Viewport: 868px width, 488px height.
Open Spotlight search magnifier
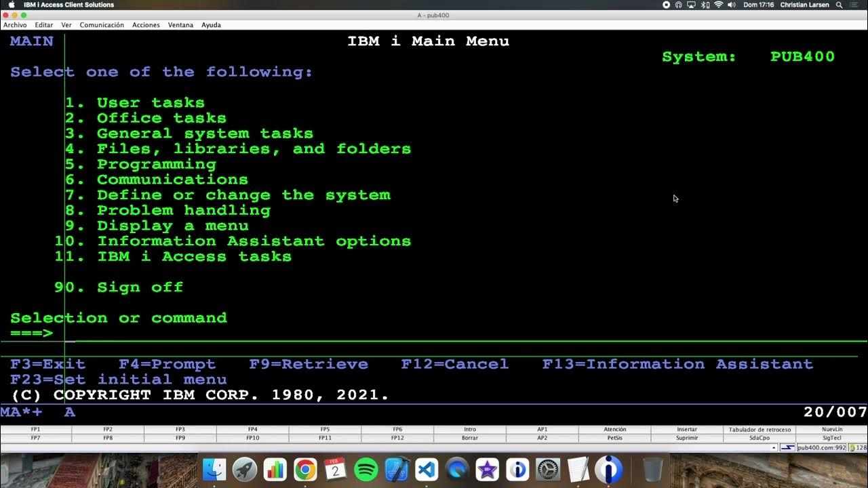840,5
